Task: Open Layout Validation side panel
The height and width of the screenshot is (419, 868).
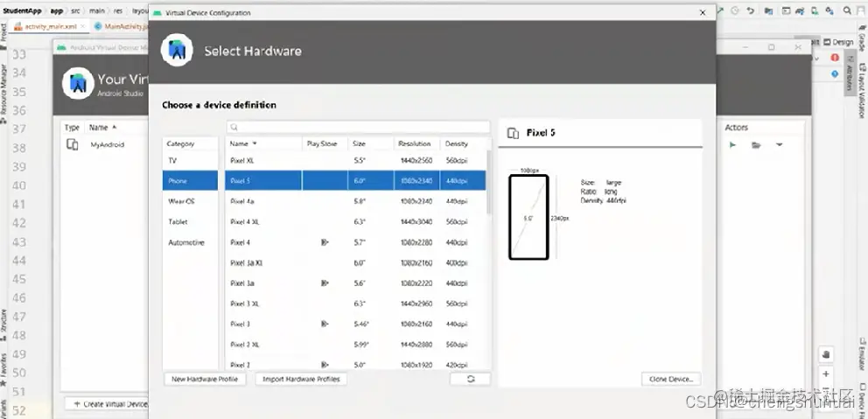Action: pos(861,90)
